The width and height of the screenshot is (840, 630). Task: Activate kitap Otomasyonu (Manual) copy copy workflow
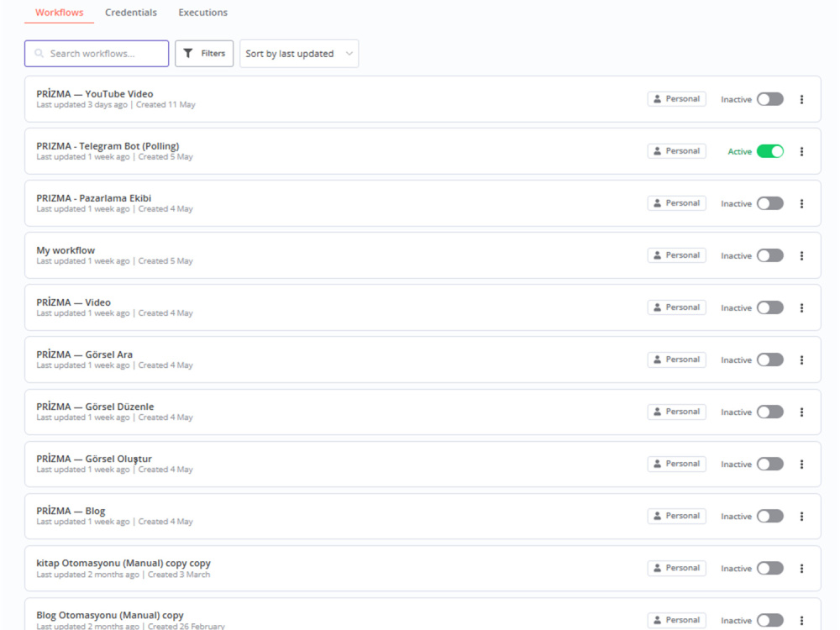pyautogui.click(x=769, y=569)
